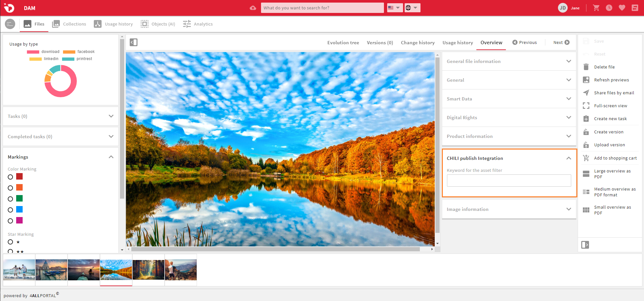Click the Objects (AI) icon
Viewport: 644px width, 301px height.
(145, 24)
